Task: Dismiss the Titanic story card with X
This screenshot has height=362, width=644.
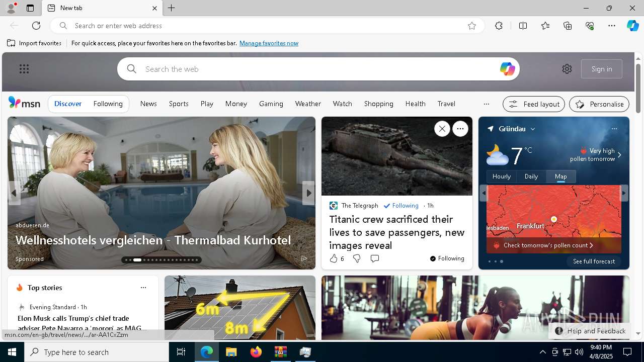Action: click(x=442, y=129)
